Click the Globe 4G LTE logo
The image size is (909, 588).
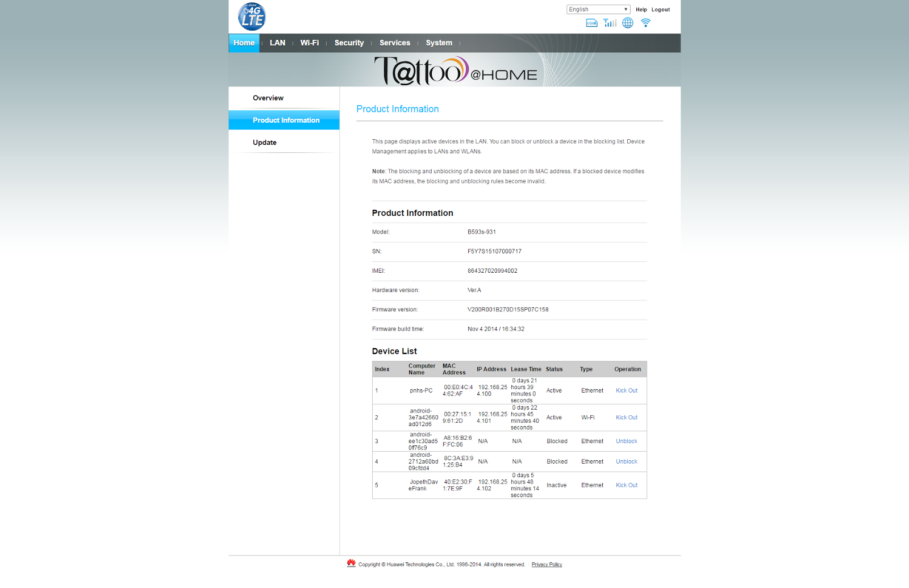point(252,16)
